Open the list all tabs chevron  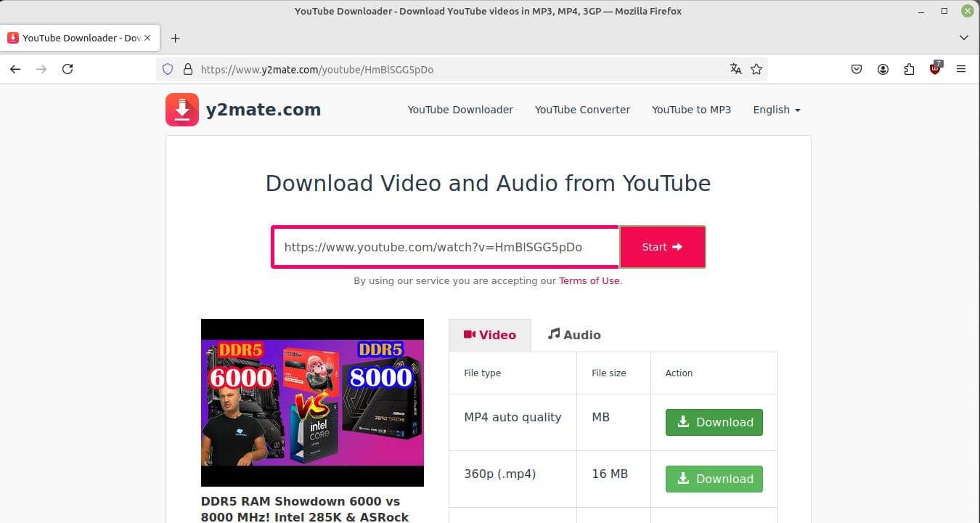pyautogui.click(x=964, y=38)
